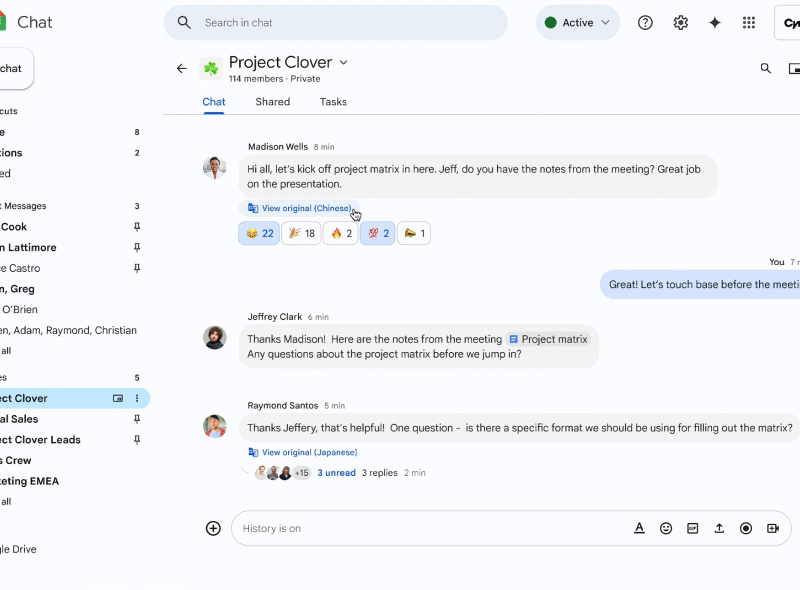Click the Search in chat field
800x590 pixels.
click(x=336, y=22)
